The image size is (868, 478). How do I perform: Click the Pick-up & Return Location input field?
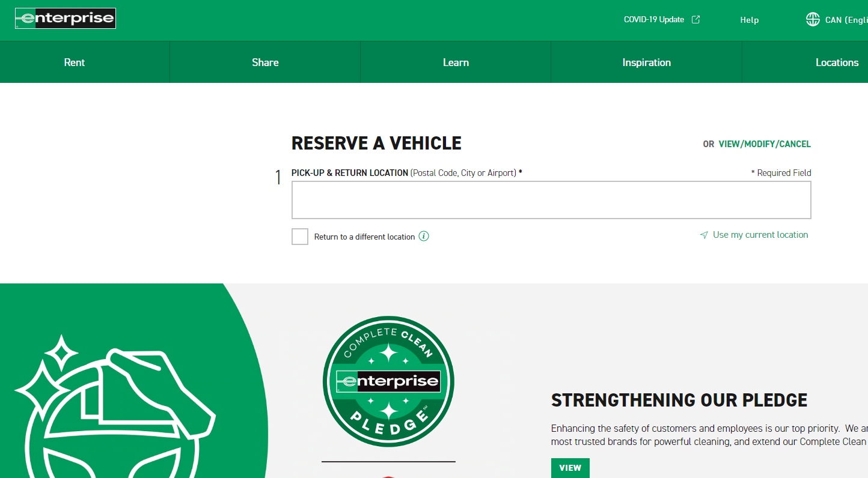[551, 200]
